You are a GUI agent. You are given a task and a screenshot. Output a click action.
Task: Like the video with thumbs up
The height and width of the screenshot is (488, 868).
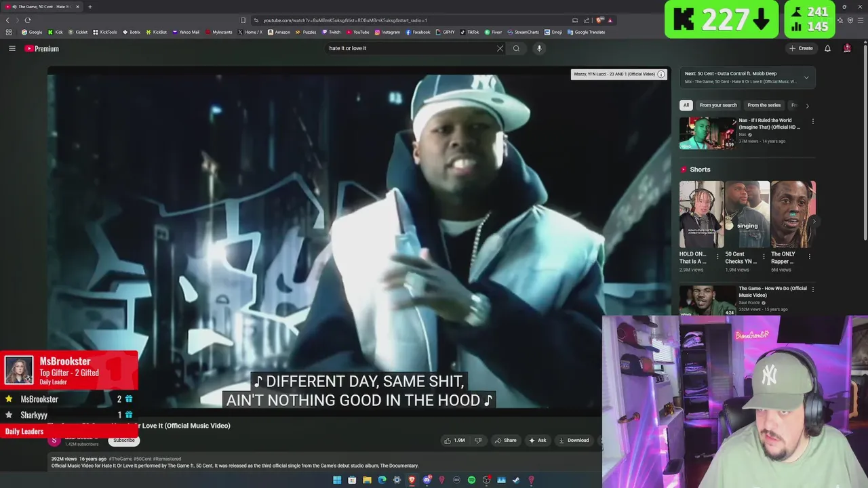[x=454, y=441]
